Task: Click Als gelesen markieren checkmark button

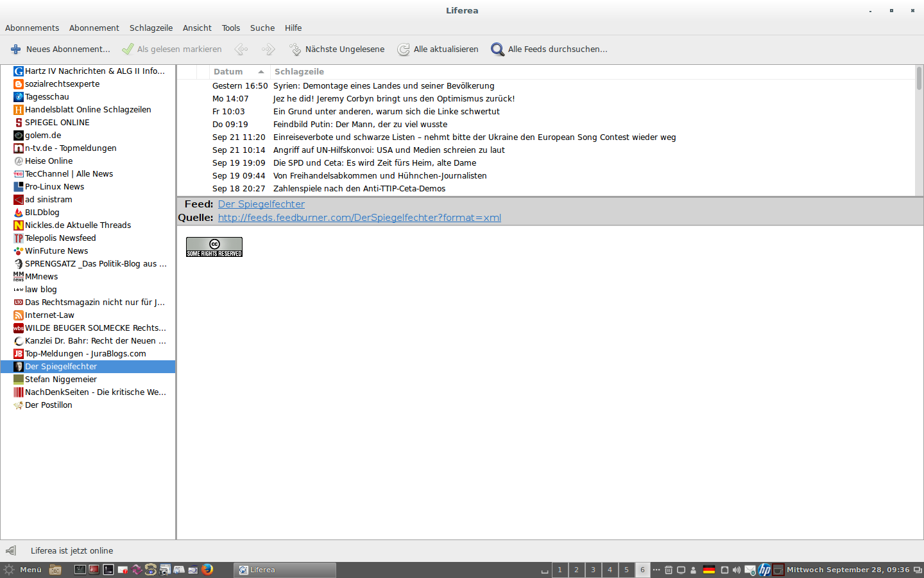Action: coord(172,49)
